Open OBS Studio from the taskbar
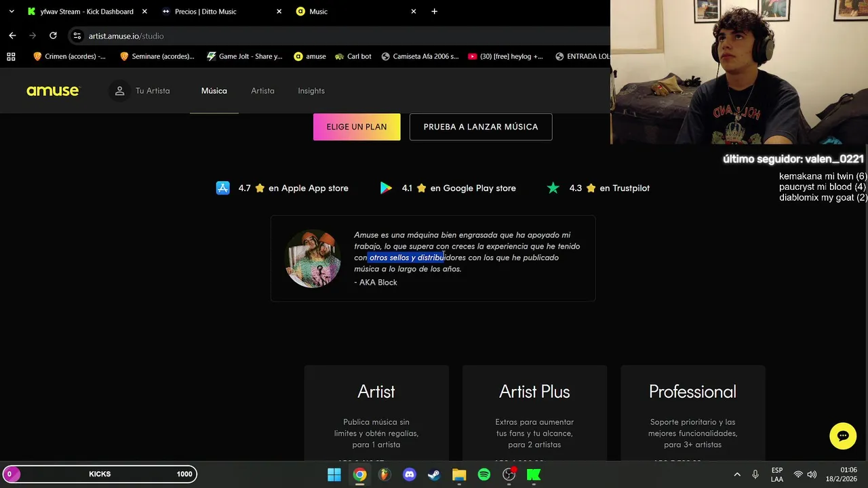868x488 pixels. coord(509,474)
